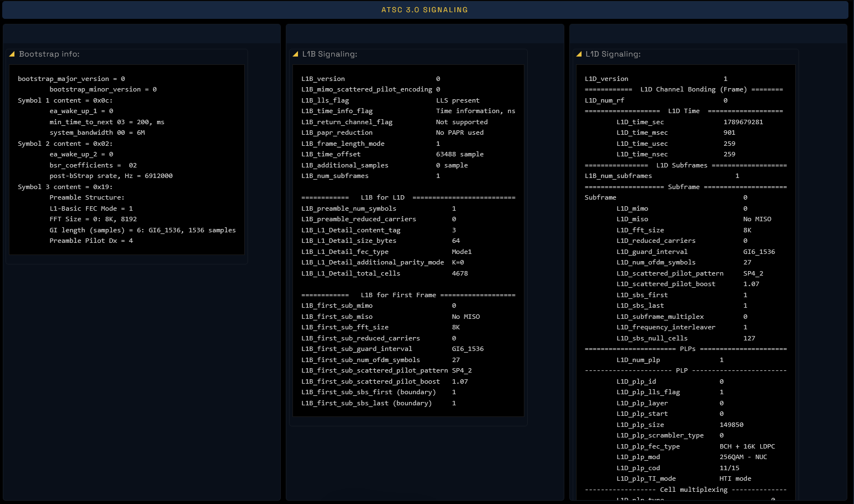Click the L1D_num_plp row
The height and width of the screenshot is (504, 854).
coord(670,360)
